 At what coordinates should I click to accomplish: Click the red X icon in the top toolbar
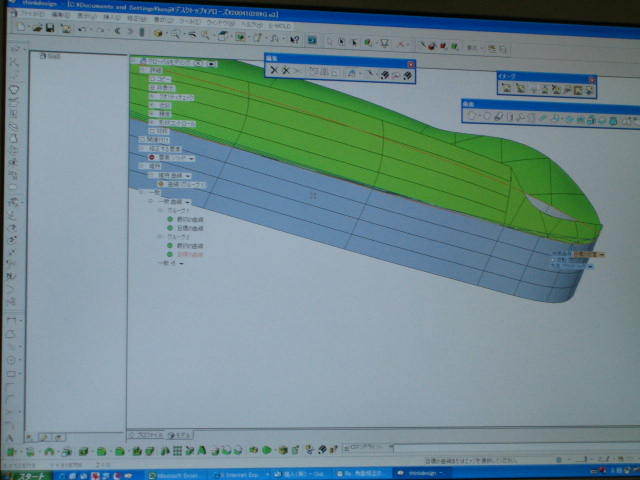click(401, 44)
